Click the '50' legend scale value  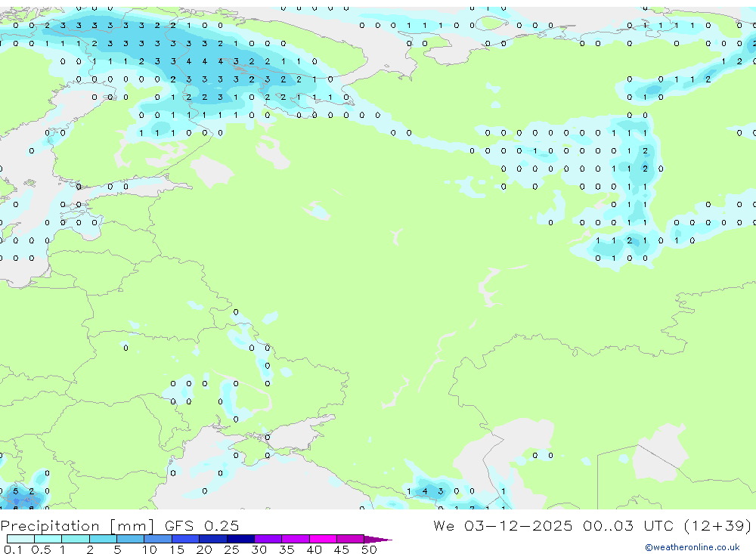pos(369,549)
